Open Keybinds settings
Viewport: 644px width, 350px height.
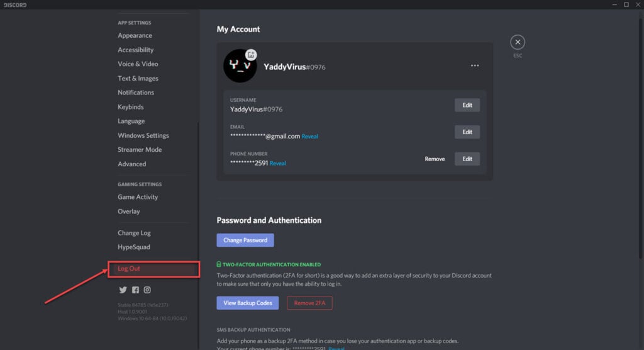[x=131, y=107]
